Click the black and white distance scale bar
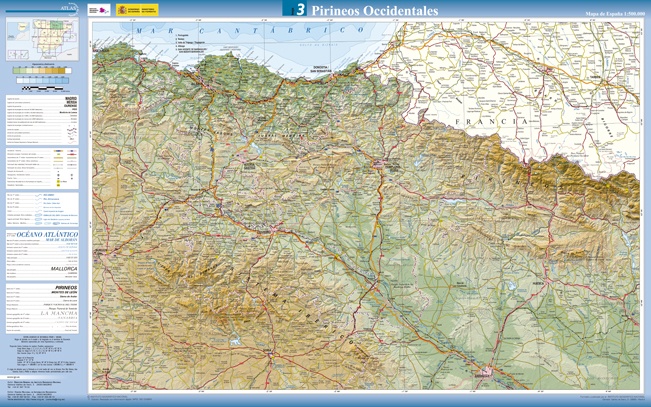This screenshot has width=651, height=407. [x=42, y=90]
